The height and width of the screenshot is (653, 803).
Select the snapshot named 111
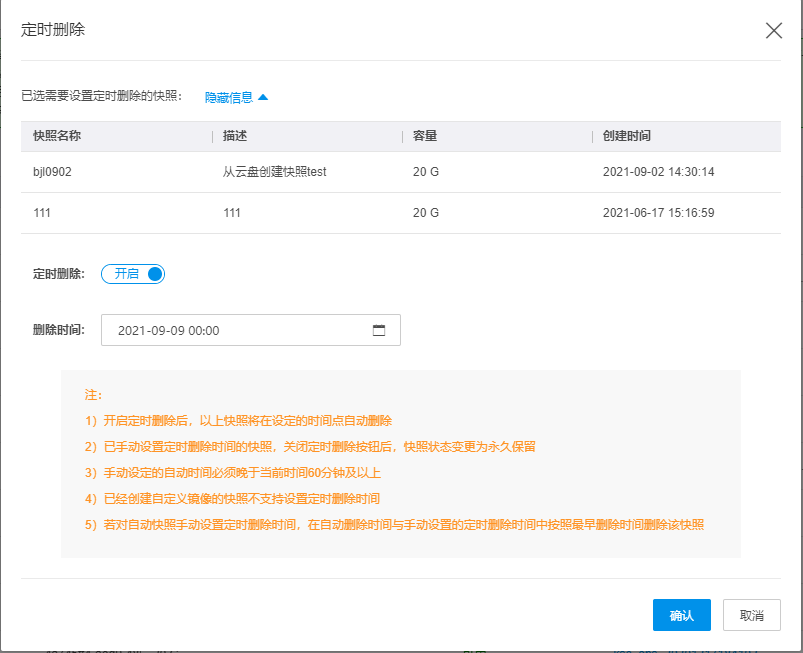tap(42, 213)
